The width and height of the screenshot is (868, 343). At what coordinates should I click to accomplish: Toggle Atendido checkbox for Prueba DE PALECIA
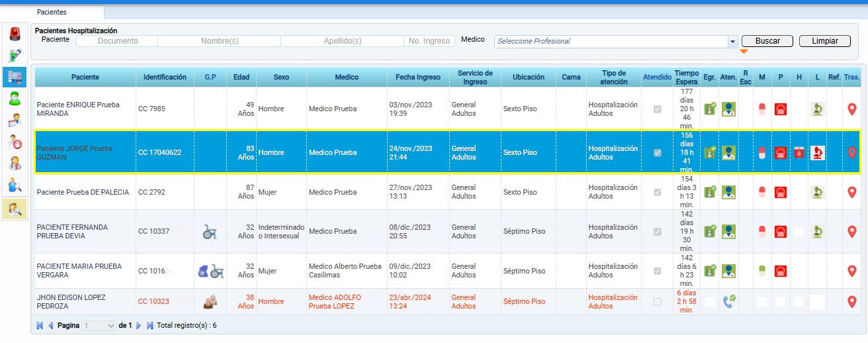click(x=657, y=192)
